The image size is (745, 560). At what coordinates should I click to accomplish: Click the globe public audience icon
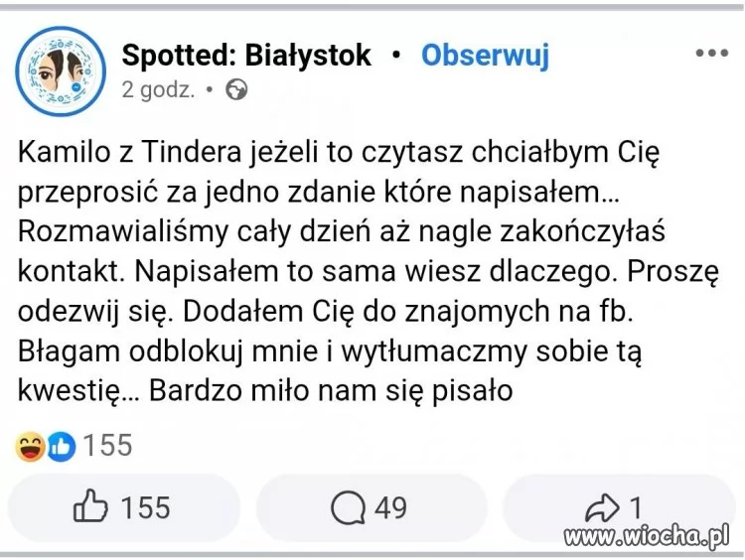click(237, 89)
